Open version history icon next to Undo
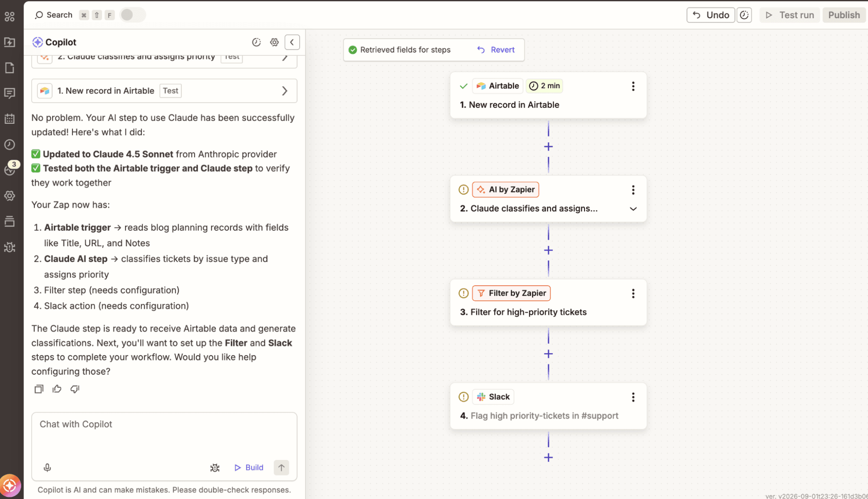868x499 pixels. click(744, 15)
